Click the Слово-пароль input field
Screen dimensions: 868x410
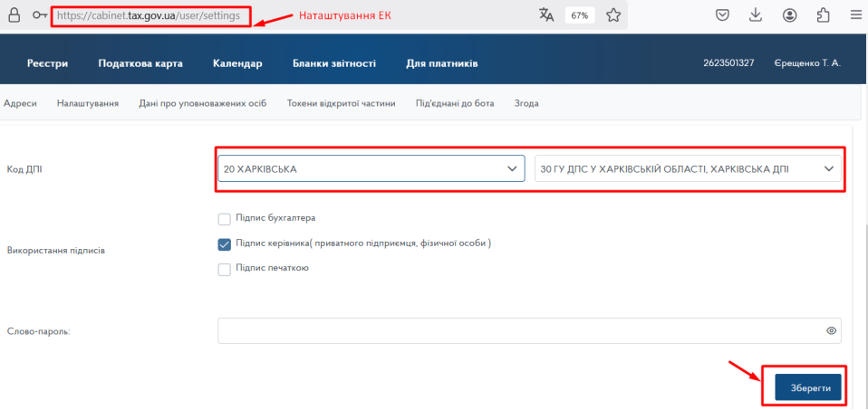pyautogui.click(x=529, y=330)
